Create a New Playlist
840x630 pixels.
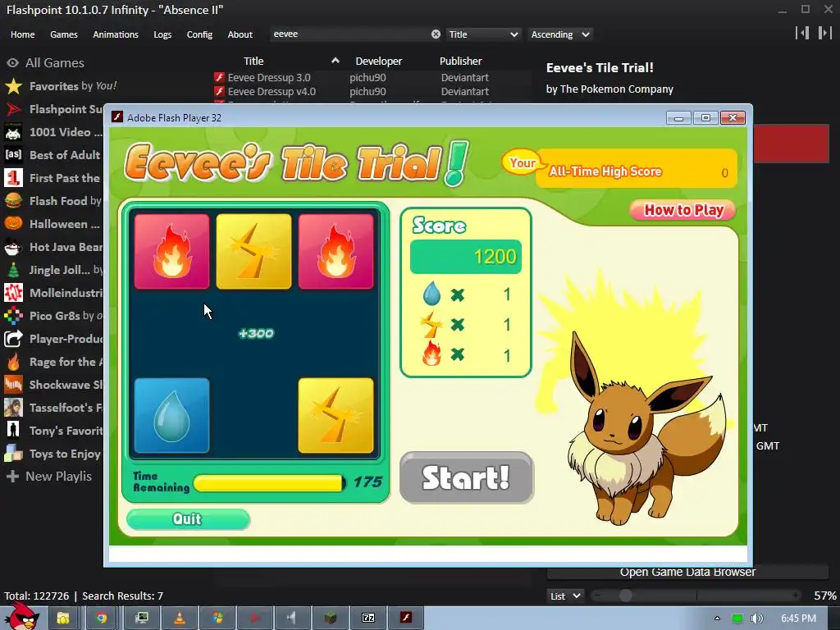pos(49,477)
